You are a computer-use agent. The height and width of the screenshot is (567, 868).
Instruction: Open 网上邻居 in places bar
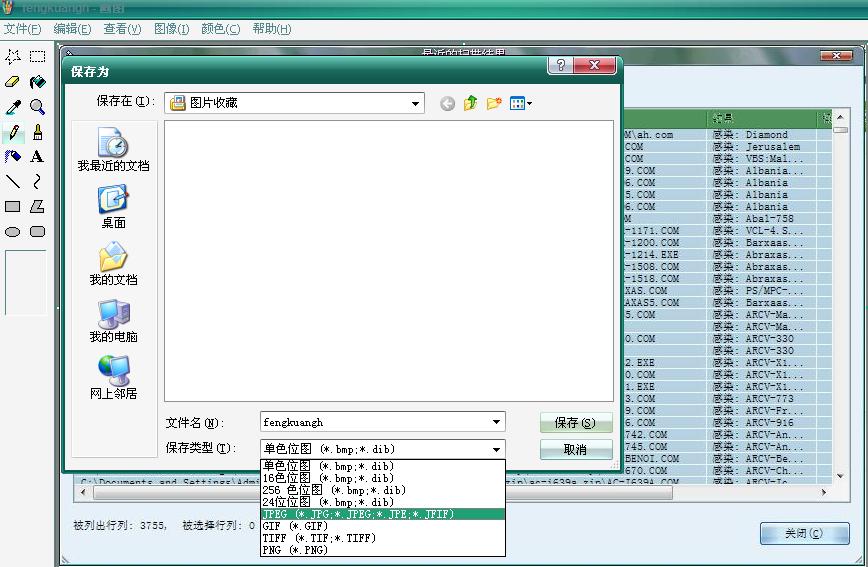click(113, 379)
